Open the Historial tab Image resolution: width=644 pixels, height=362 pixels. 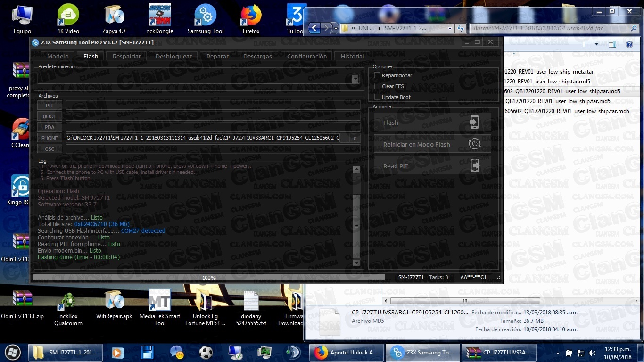click(352, 56)
